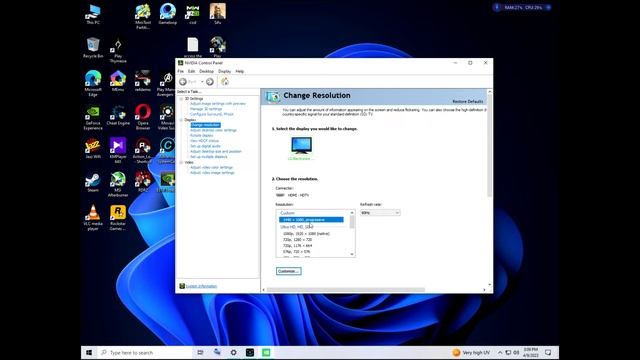This screenshot has width=640, height=360.
Task: Open Adjust video color settings
Action: coord(211,167)
